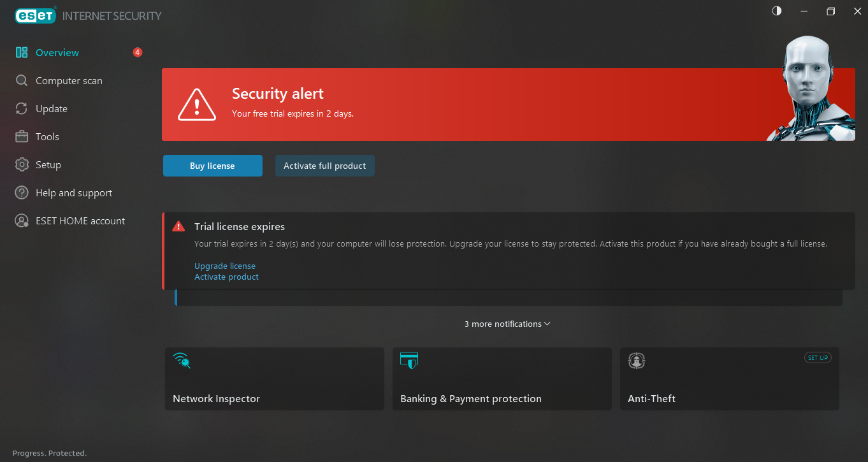Click the red triangle beside Trial license expires
The image size is (868, 462).
pyautogui.click(x=178, y=226)
